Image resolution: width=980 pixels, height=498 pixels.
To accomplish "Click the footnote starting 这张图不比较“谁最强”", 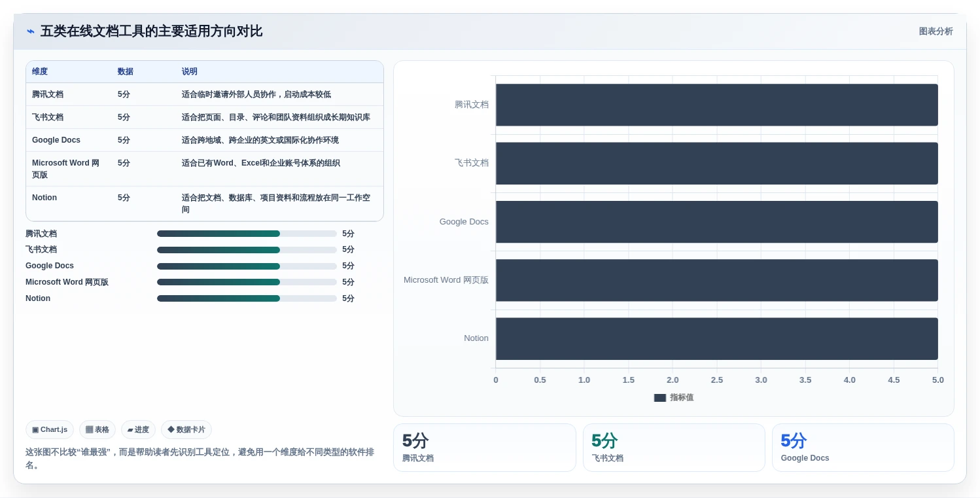I will pos(200,459).
